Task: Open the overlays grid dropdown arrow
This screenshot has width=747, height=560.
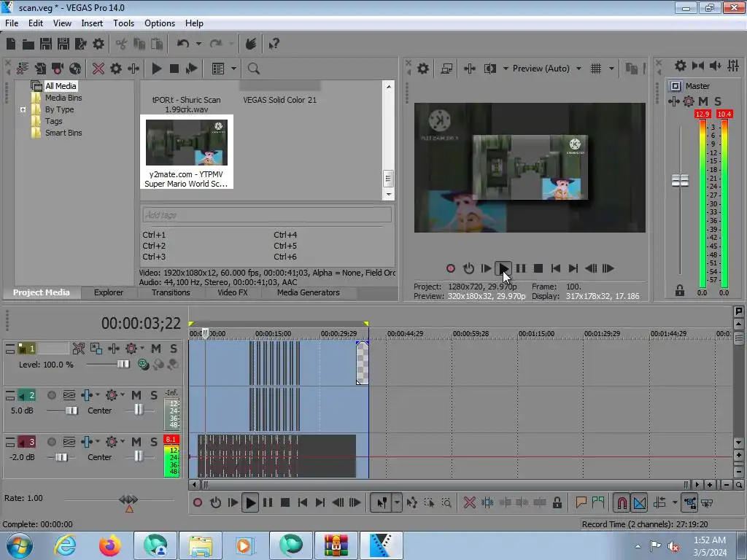Action: coord(611,69)
